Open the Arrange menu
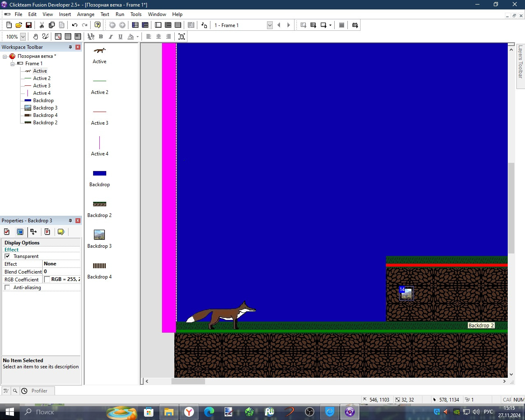 [85, 14]
